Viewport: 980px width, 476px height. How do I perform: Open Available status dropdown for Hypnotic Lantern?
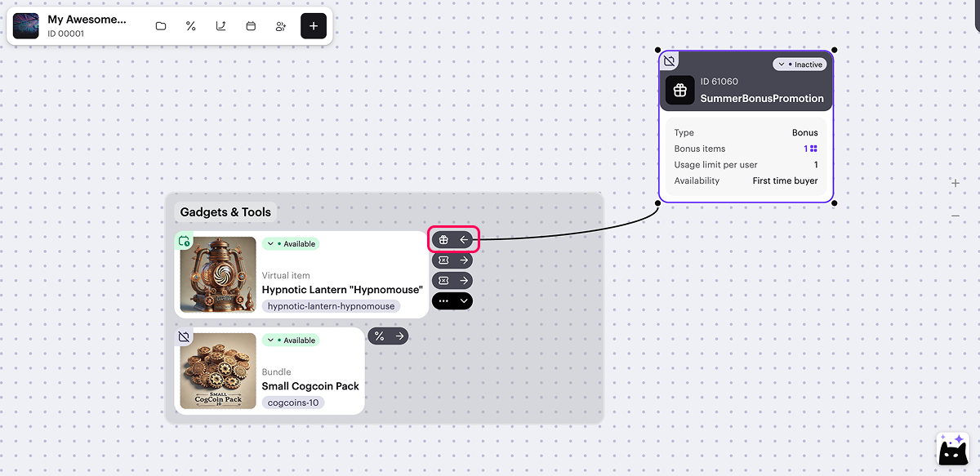click(290, 244)
